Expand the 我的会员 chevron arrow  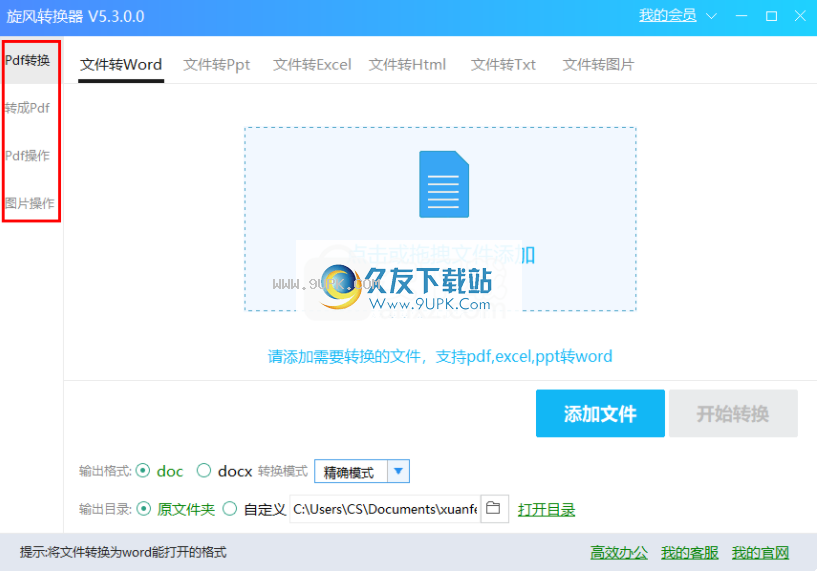pos(711,16)
